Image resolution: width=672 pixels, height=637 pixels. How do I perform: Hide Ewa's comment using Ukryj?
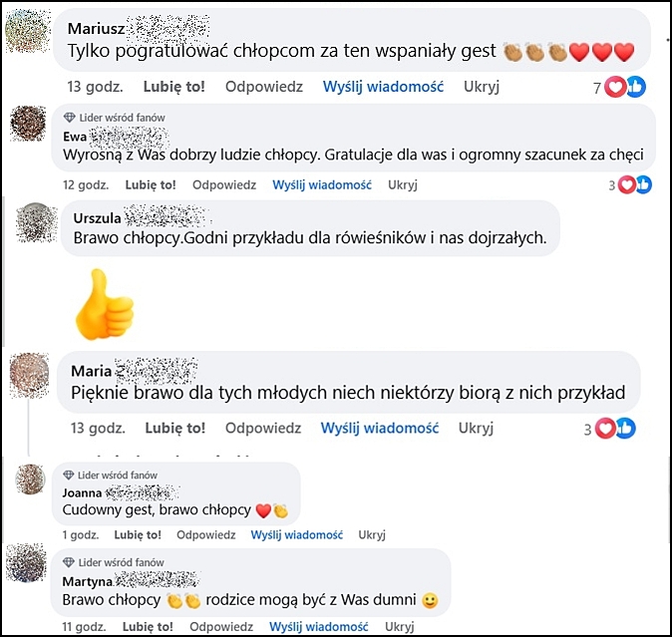point(403,185)
